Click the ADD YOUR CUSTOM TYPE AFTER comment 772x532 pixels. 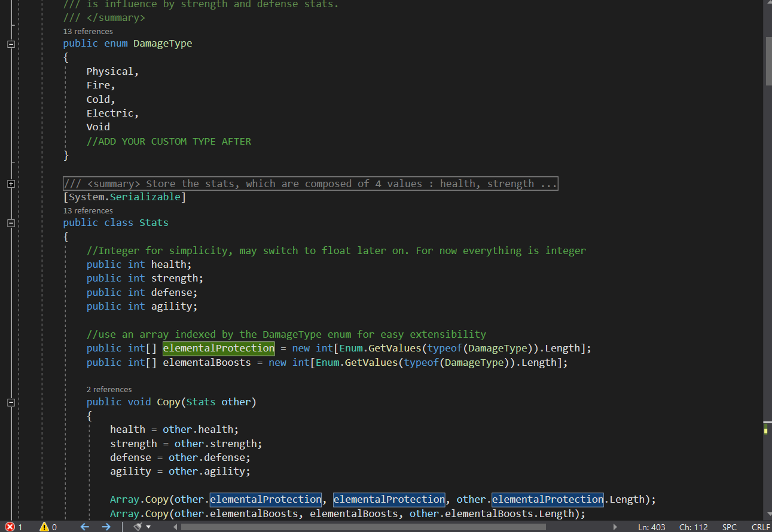pos(169,142)
